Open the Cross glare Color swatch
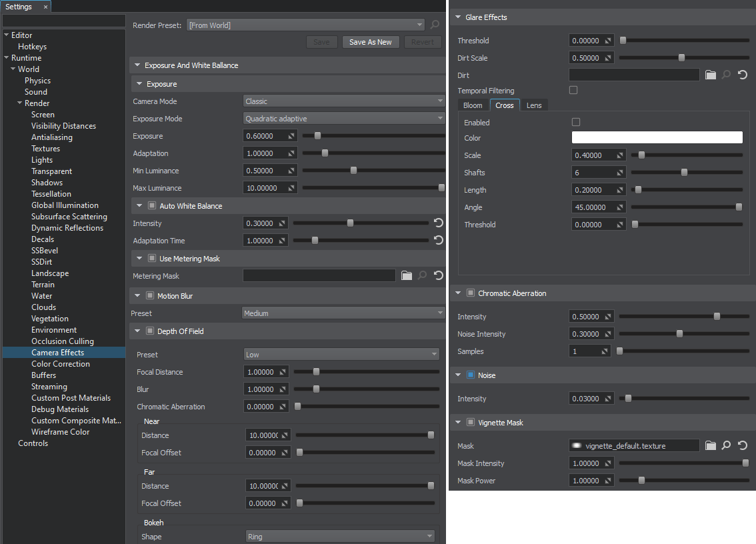This screenshot has width=756, height=544. pos(657,137)
